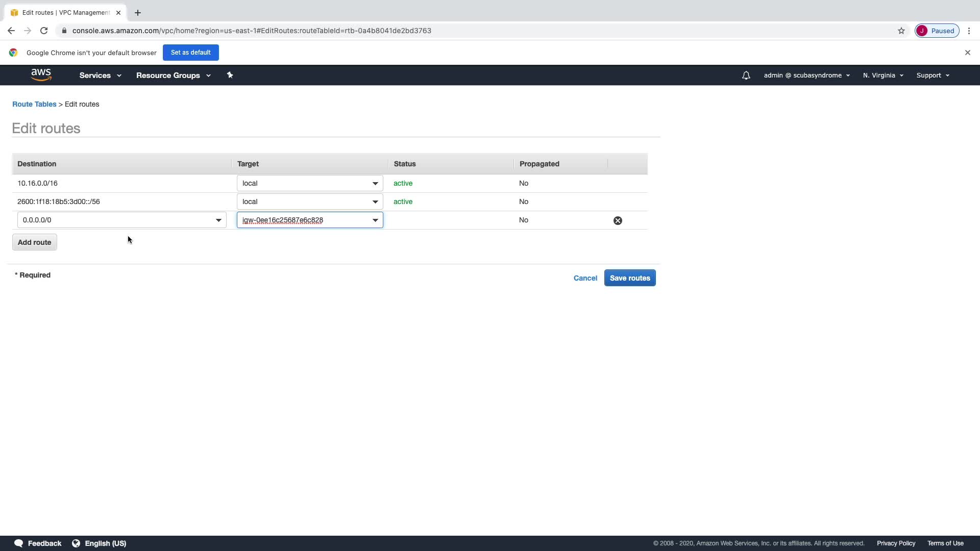Open the igw target dropdown
980x551 pixels.
tap(375, 220)
